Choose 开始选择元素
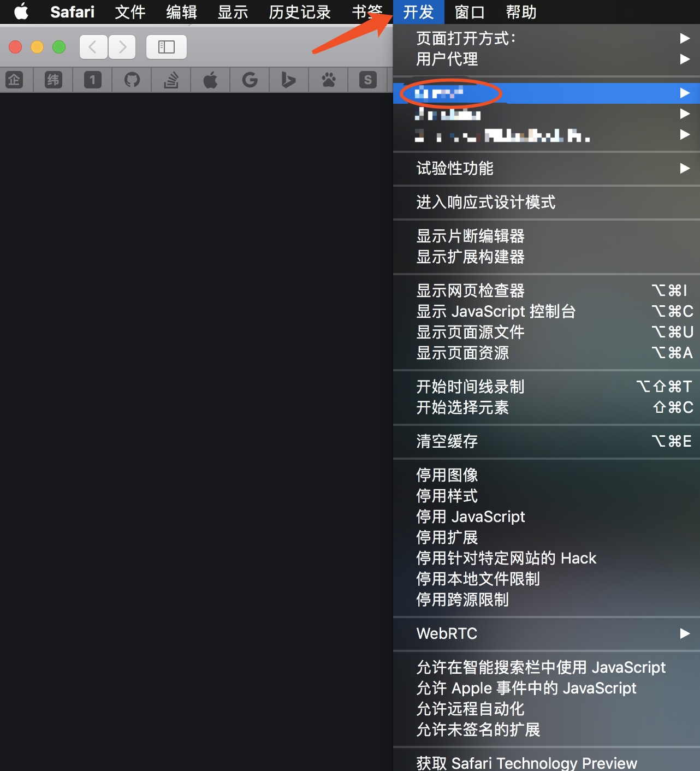 click(547, 407)
